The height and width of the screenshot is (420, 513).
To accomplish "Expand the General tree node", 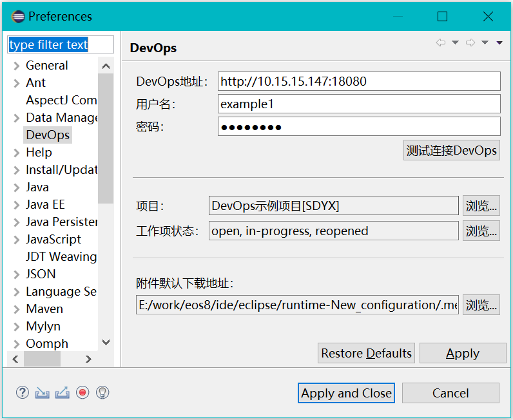I will [x=17, y=66].
